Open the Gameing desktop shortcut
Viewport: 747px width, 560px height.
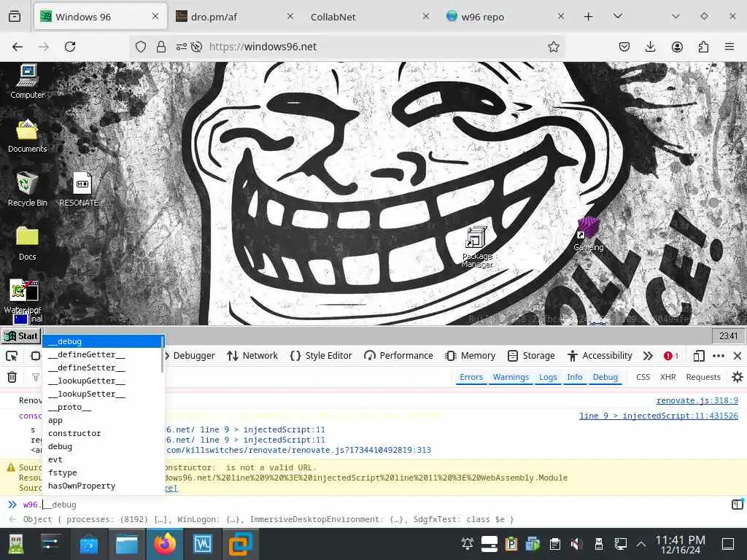[x=589, y=233]
